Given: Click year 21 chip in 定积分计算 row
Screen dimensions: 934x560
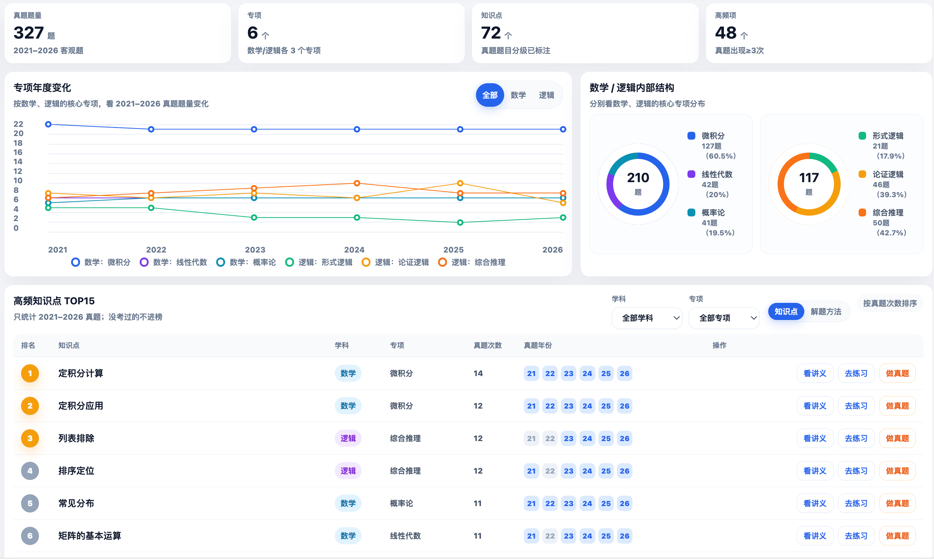Looking at the screenshot, I should [532, 374].
